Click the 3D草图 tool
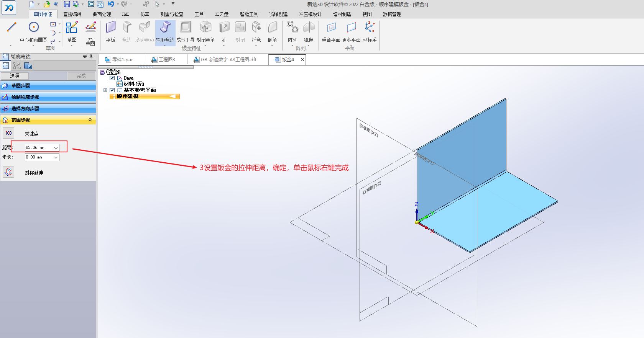 pyautogui.click(x=90, y=33)
